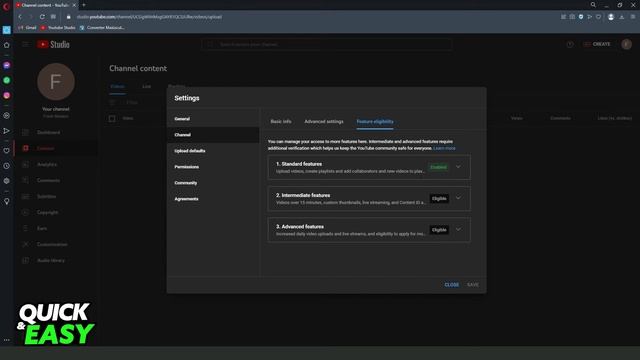Image resolution: width=640 pixels, height=360 pixels.
Task: Click the Customization icon in the left navigation
Action: tap(25, 244)
